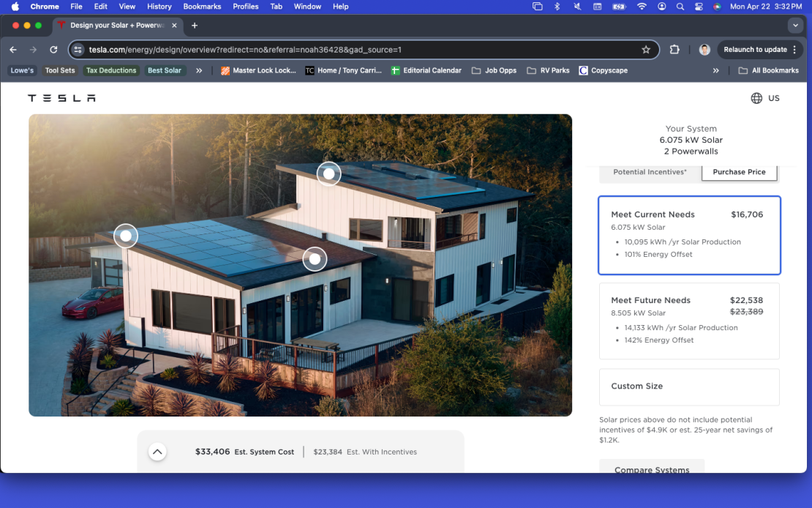Open the View menu
Screen dimensions: 812x508
click(127, 7)
